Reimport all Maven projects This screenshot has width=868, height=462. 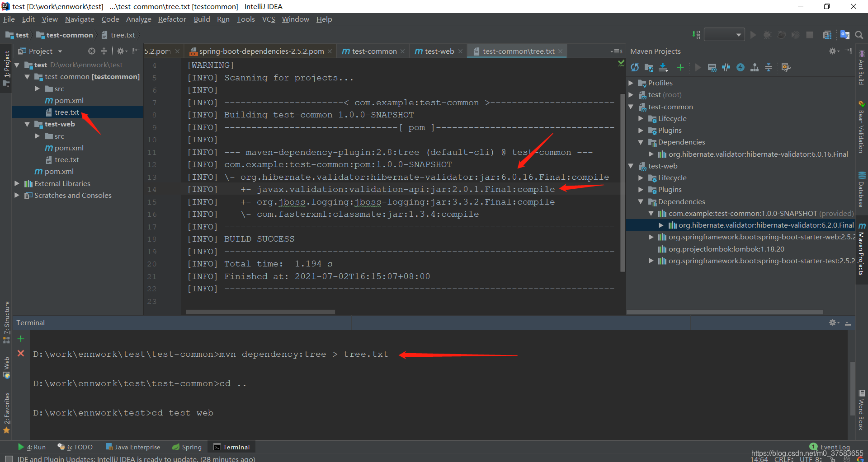pos(634,67)
